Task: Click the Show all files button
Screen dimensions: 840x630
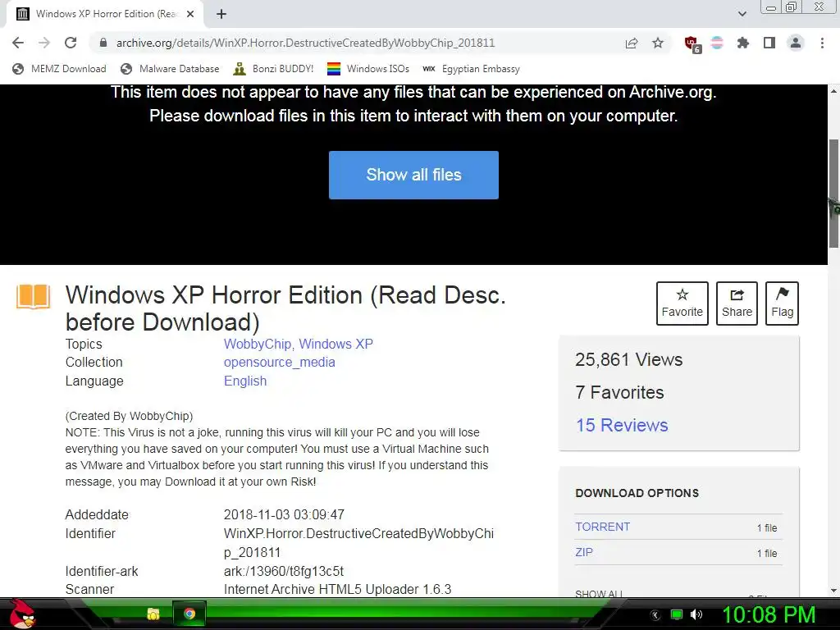Action: [x=413, y=176]
